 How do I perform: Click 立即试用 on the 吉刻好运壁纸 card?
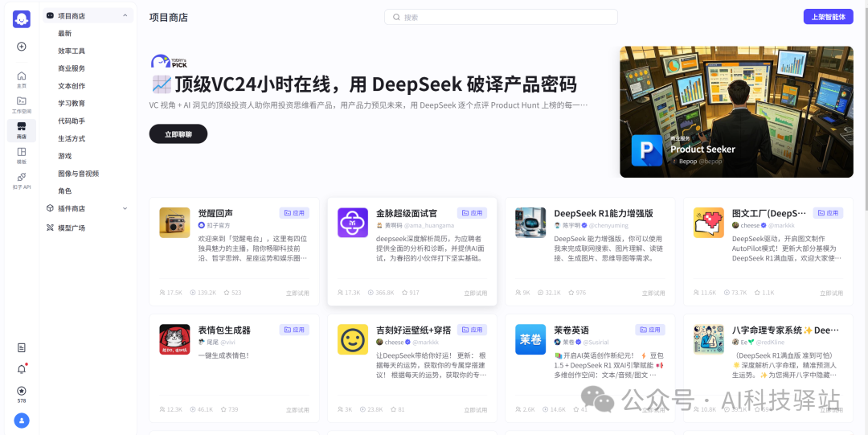pos(476,410)
